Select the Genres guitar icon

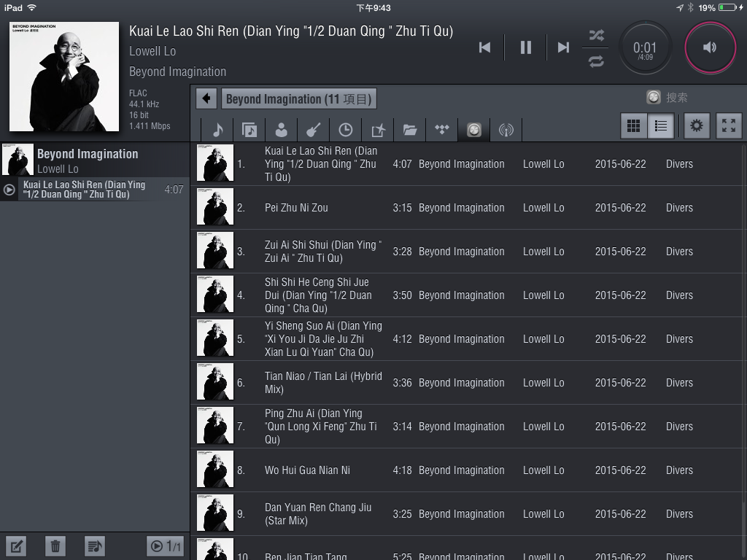(x=313, y=130)
